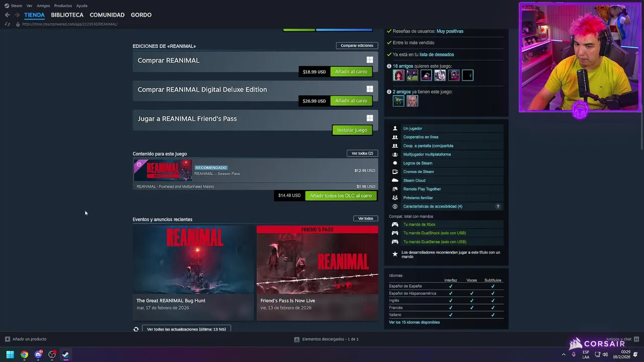Click the accessibility question mark icon
This screenshot has width=644, height=362.
pos(498,206)
